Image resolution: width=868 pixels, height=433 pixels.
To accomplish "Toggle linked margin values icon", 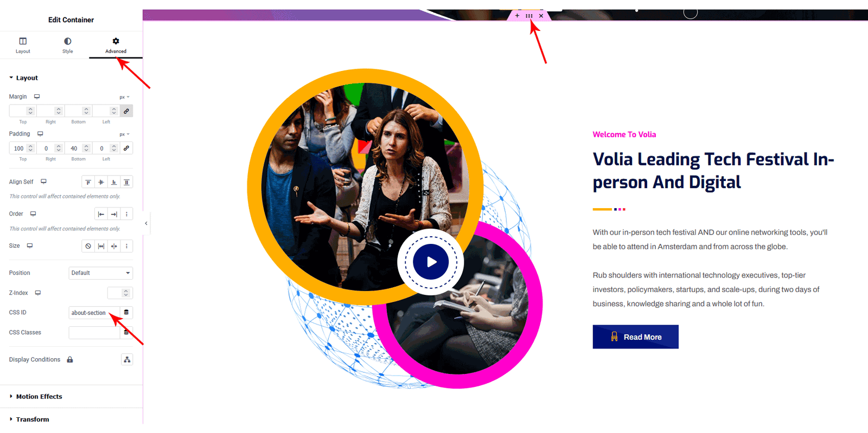I will click(x=126, y=111).
